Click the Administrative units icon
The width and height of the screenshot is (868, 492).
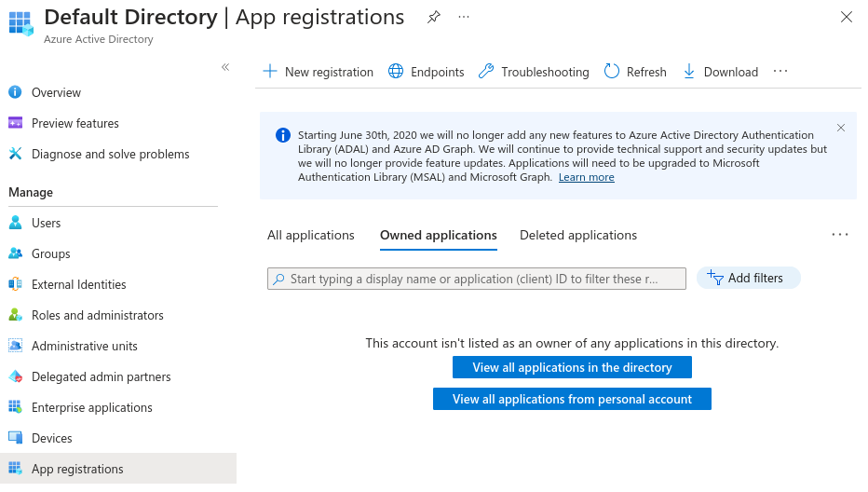point(16,346)
